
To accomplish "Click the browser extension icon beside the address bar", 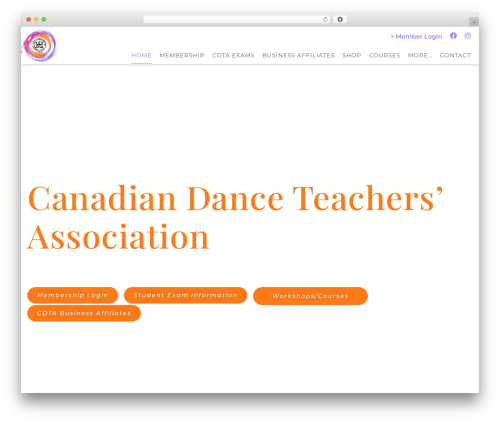I will (x=340, y=20).
